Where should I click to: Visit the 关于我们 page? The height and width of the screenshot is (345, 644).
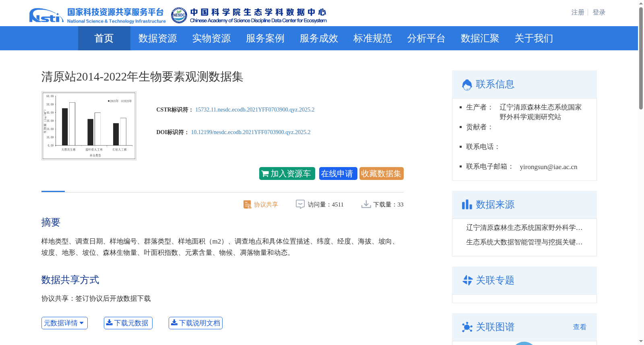tap(534, 38)
